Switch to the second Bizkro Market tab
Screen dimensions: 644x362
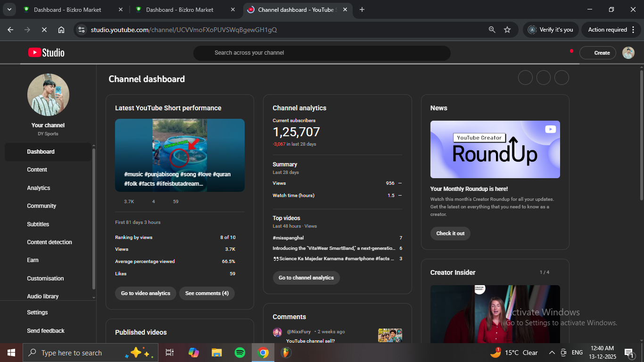pos(179,9)
